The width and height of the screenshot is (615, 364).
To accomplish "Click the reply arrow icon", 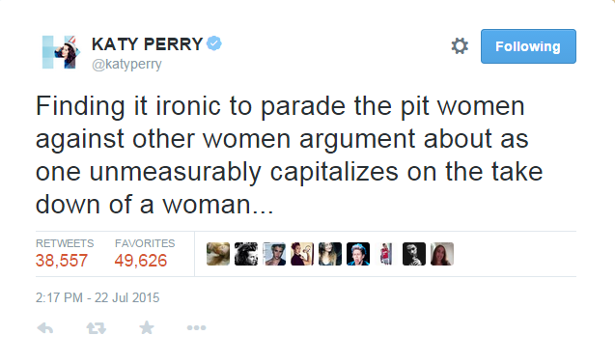I will [x=45, y=328].
